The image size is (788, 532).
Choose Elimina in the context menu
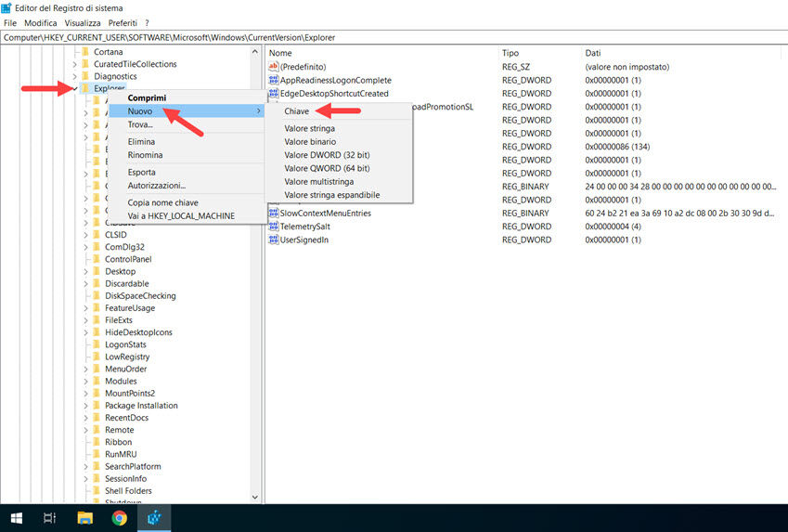coord(187,141)
